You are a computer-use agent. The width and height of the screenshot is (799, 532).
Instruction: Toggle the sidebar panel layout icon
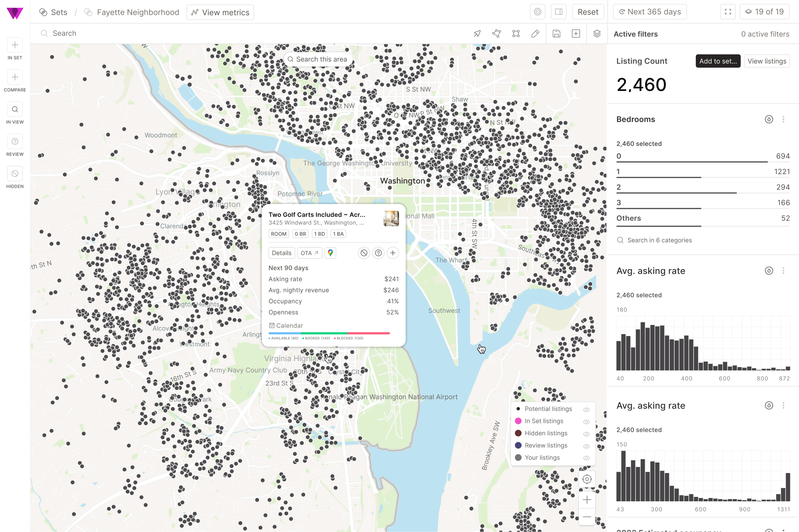point(559,12)
